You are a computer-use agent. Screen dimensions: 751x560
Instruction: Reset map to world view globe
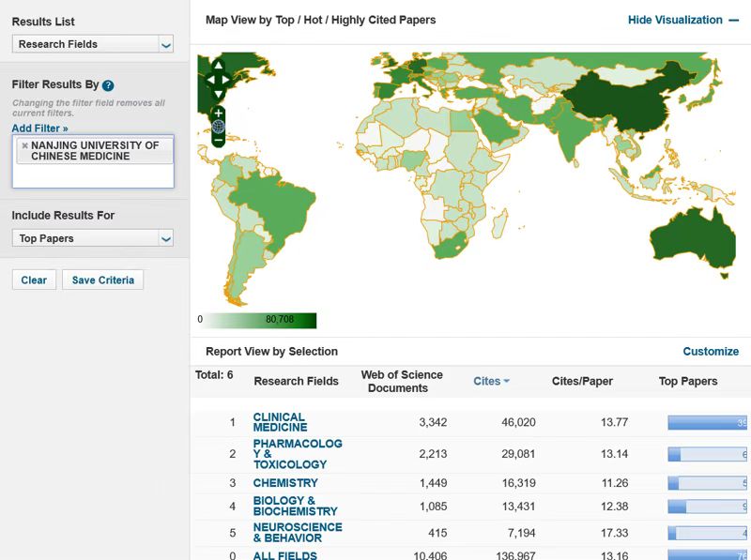coord(218,127)
